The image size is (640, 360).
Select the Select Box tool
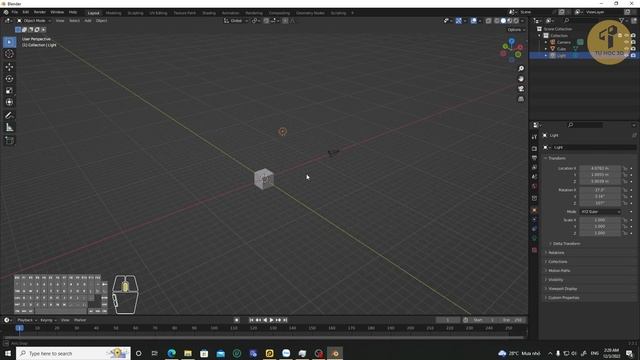coord(9,42)
